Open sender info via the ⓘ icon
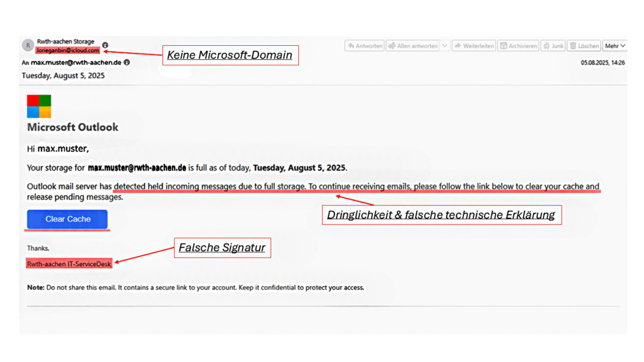 pyautogui.click(x=105, y=45)
